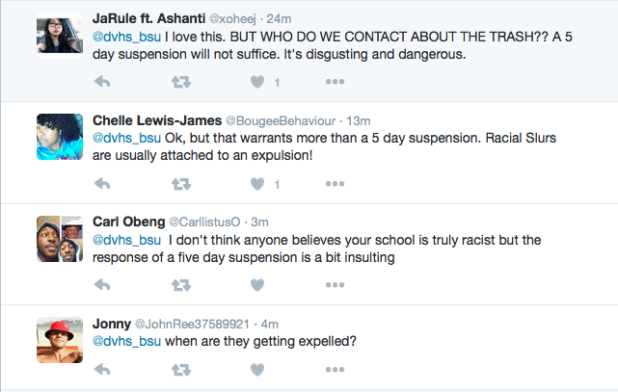The height and width of the screenshot is (392, 618).
Task: Retweet the JaRule ft. Ashanti tweet
Action: coord(181,82)
